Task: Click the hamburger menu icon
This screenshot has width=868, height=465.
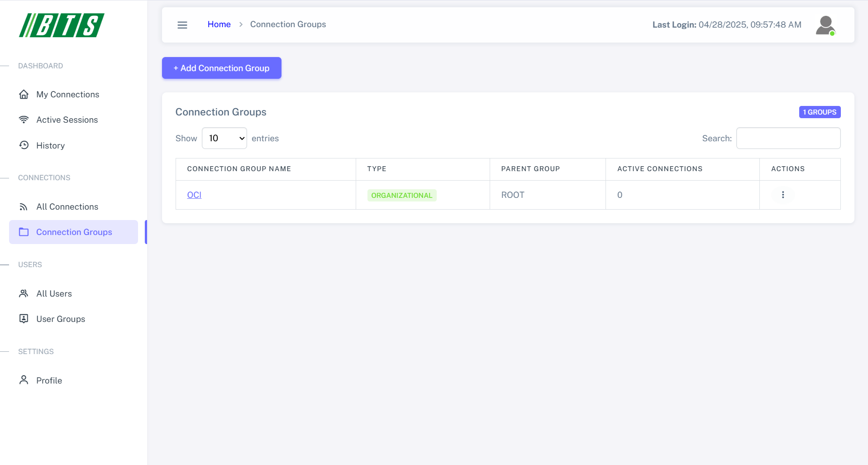Action: [182, 25]
